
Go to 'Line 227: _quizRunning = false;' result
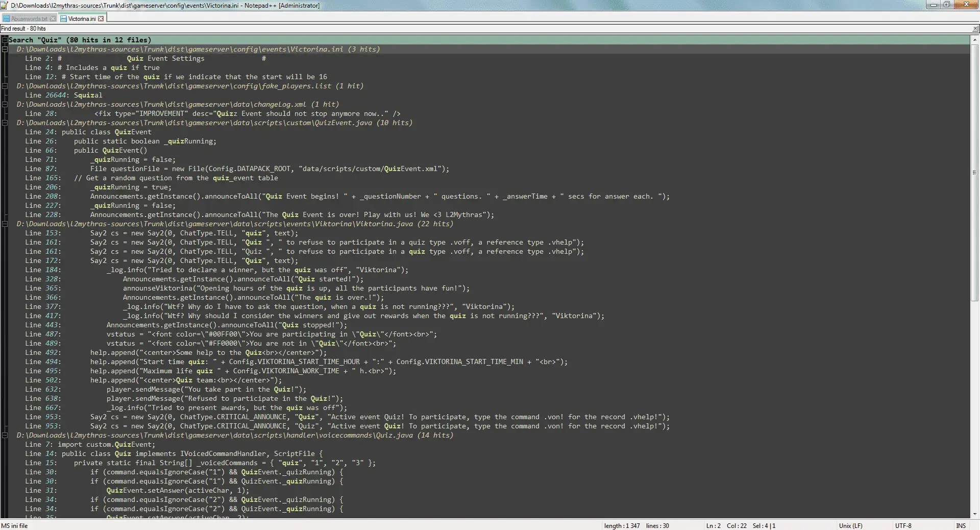point(101,205)
